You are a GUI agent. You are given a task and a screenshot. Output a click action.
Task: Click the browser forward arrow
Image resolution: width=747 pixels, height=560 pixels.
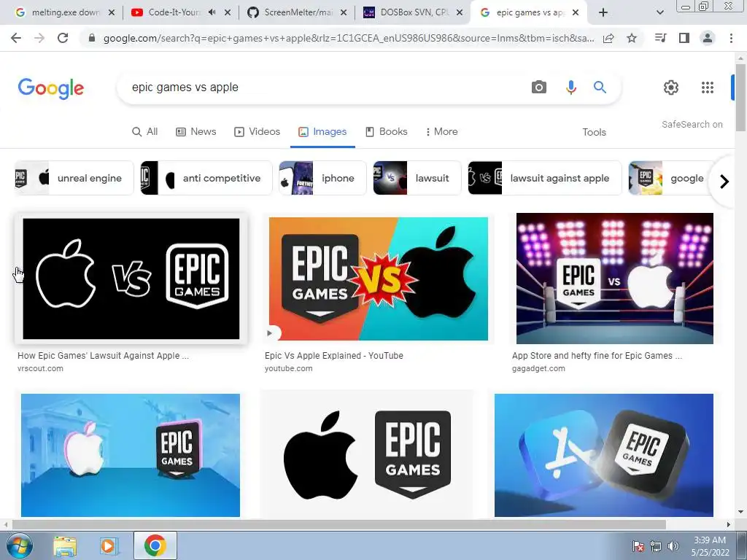(x=39, y=38)
